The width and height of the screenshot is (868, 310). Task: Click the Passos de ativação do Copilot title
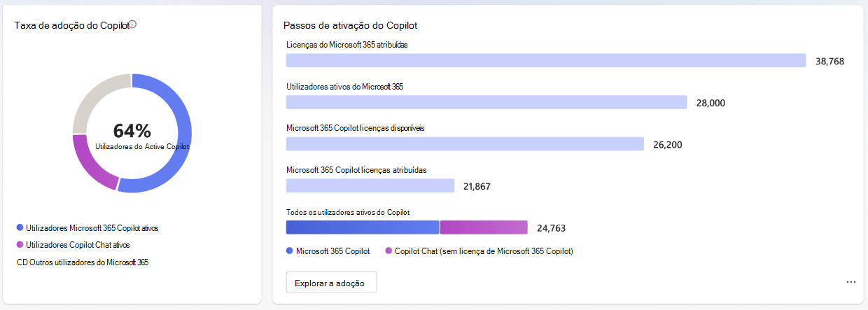(350, 25)
